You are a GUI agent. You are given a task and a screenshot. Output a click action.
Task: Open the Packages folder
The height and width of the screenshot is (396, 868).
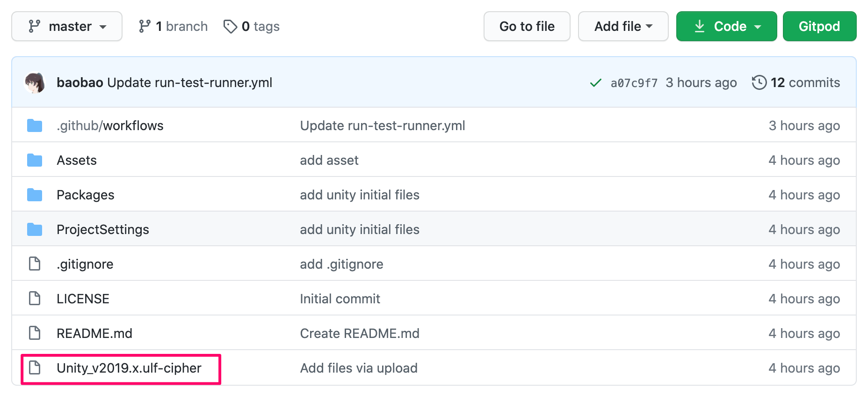pyautogui.click(x=86, y=195)
